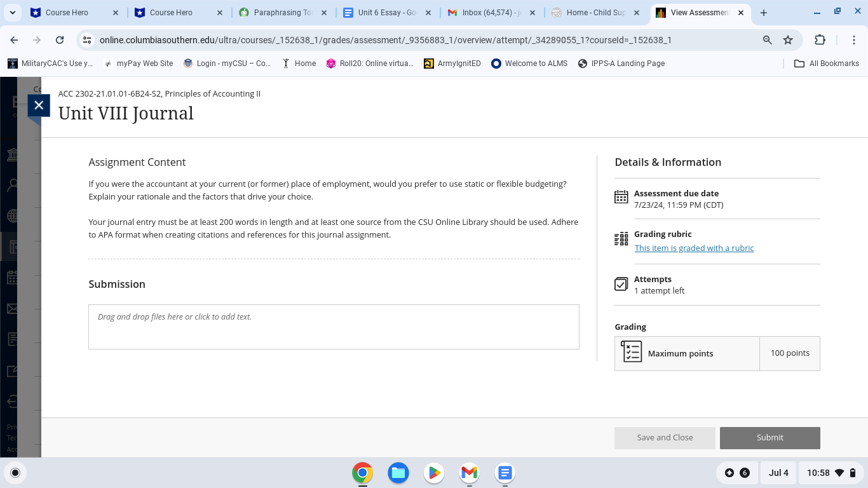Image resolution: width=868 pixels, height=488 pixels.
Task: Reload the current page
Action: [60, 40]
